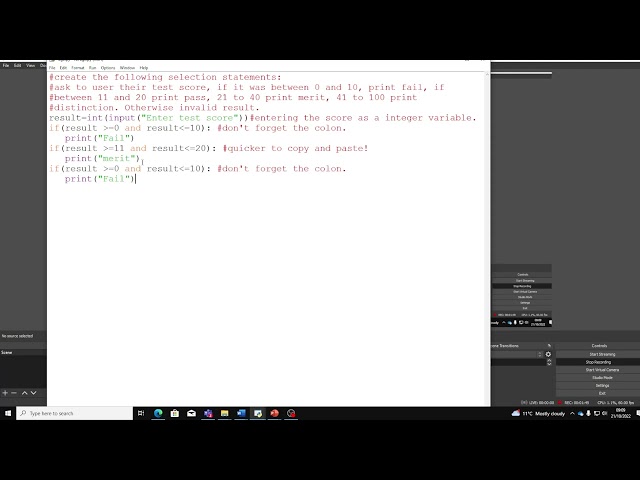Open the IDLE Edit menu

pos(63,68)
